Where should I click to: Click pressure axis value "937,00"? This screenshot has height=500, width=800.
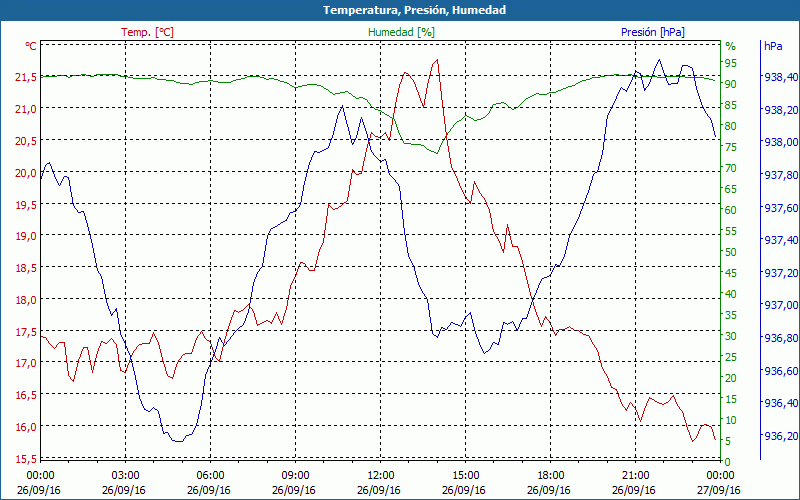click(780, 305)
